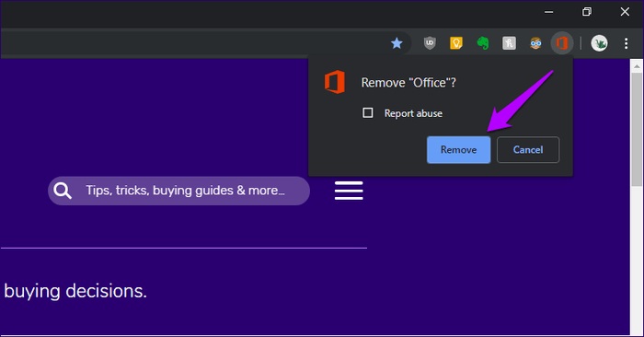644x337 pixels.
Task: Open Chrome's three-dot menu
Action: coord(626,43)
